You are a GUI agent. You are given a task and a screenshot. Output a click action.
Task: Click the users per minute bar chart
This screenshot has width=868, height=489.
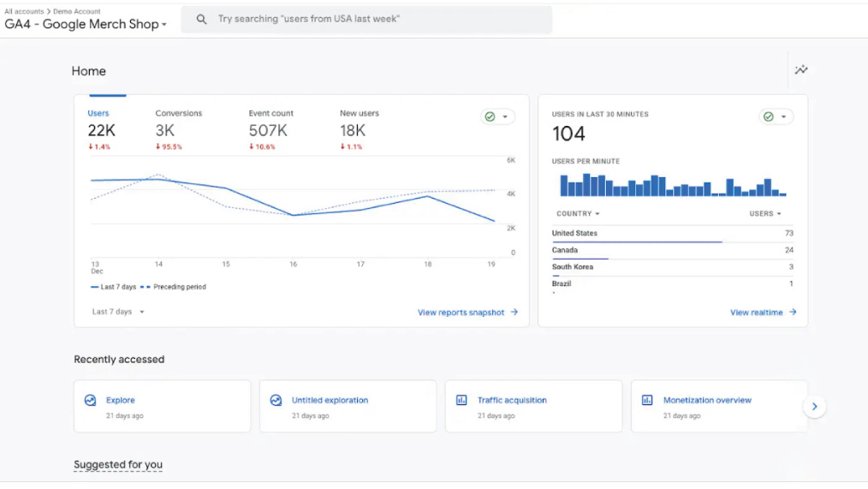(x=673, y=185)
